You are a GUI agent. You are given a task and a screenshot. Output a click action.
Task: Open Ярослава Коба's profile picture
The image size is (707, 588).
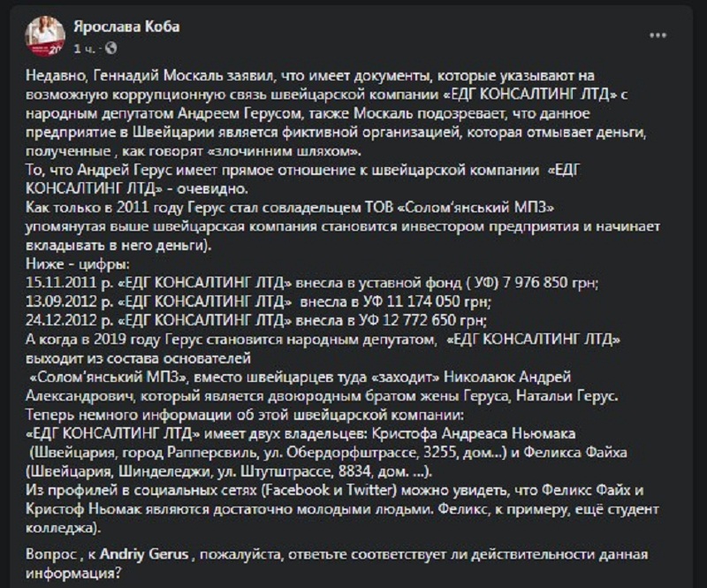[x=43, y=35]
